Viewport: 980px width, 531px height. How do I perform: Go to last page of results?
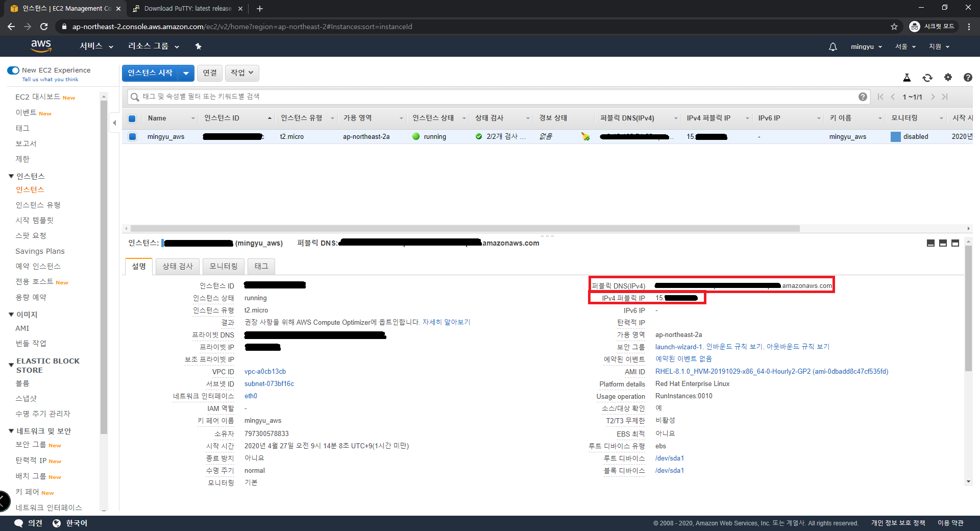(945, 97)
